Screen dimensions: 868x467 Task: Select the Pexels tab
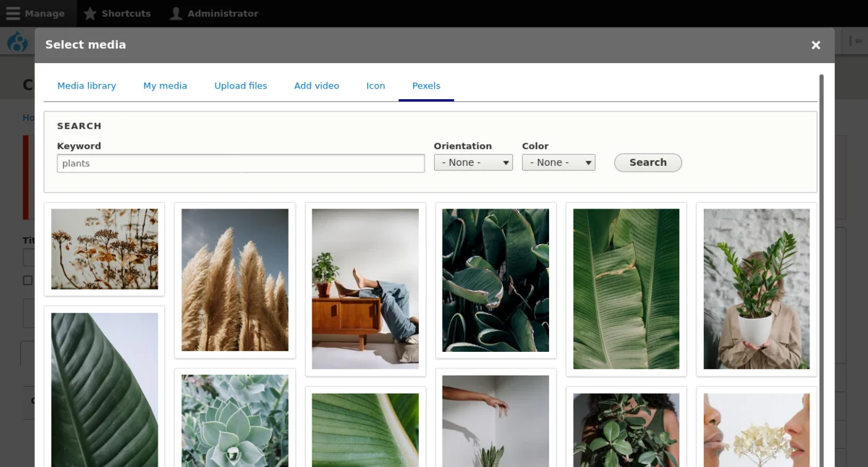pyautogui.click(x=426, y=85)
